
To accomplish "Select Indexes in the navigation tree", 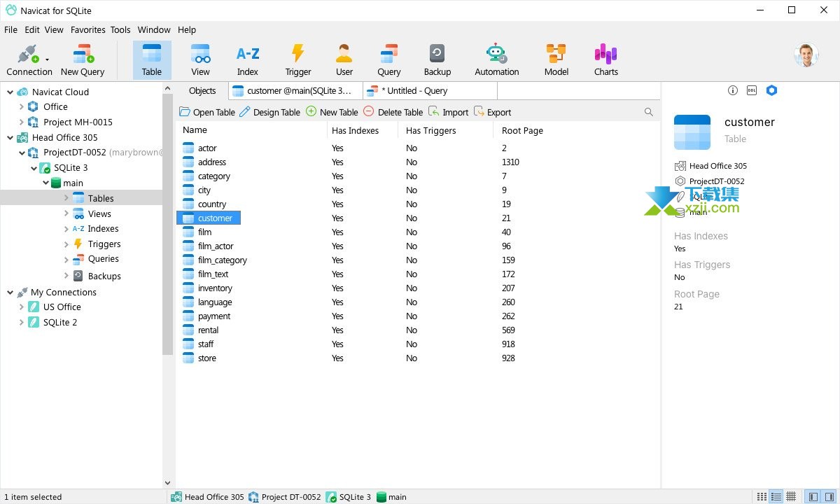I will [104, 229].
